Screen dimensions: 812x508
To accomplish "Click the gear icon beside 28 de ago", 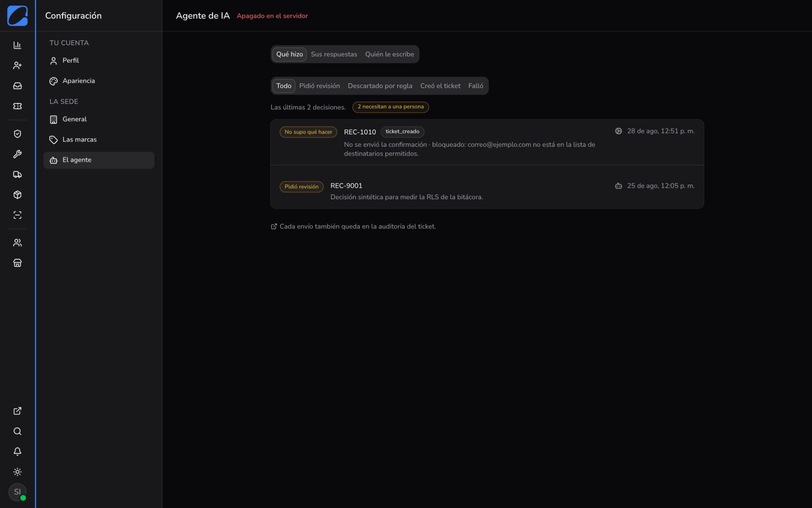I will (x=618, y=131).
